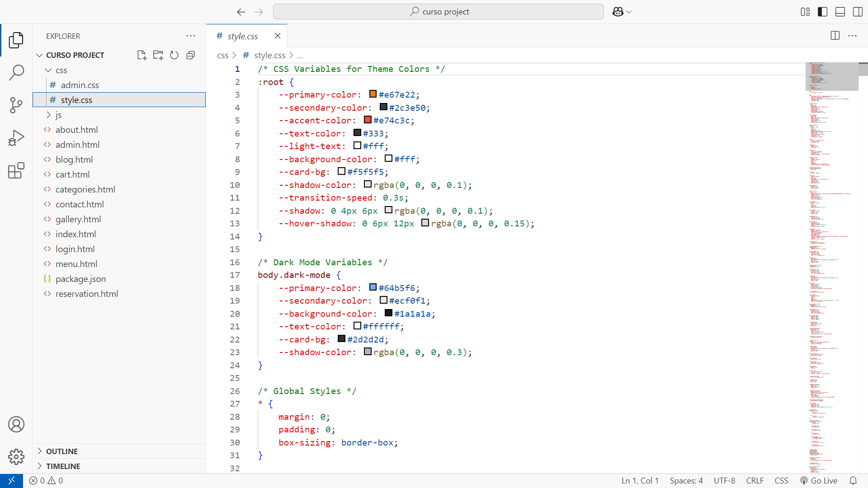Click the New Folder icon
868x488 pixels.
coord(158,55)
